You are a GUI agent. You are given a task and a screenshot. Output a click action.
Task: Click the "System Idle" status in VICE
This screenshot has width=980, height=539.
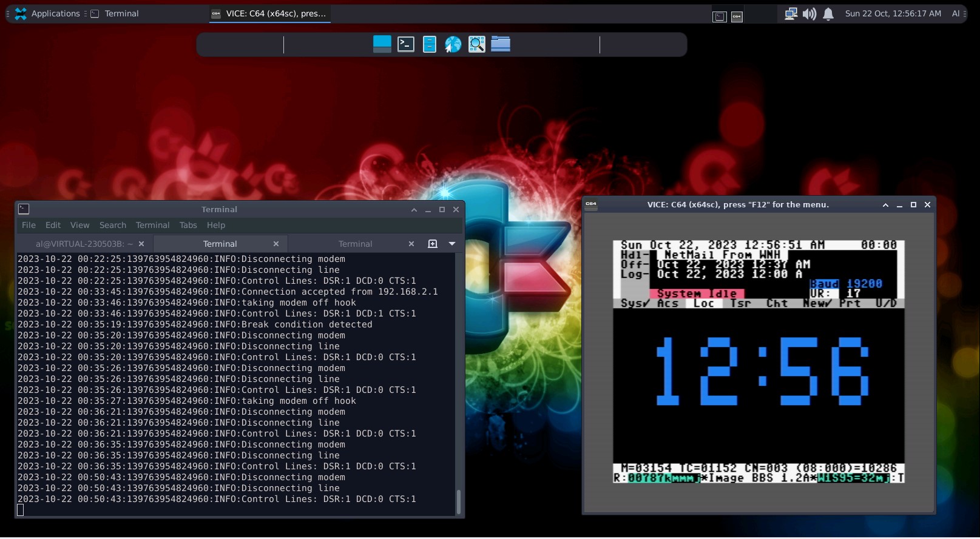[x=697, y=293]
